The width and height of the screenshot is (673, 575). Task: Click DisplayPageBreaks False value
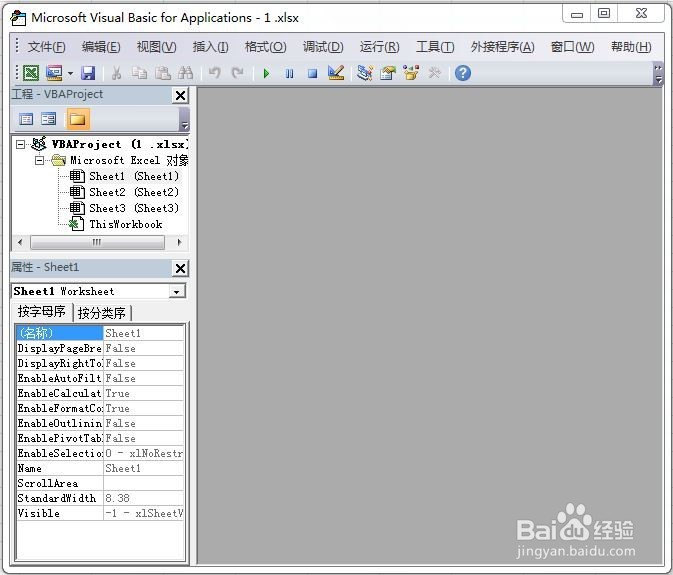pos(144,348)
